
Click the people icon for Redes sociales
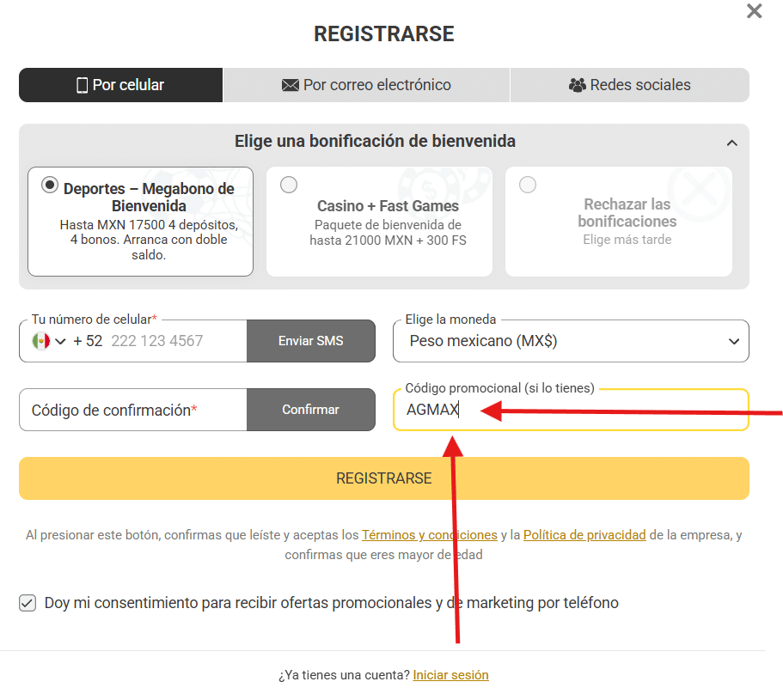click(x=578, y=85)
